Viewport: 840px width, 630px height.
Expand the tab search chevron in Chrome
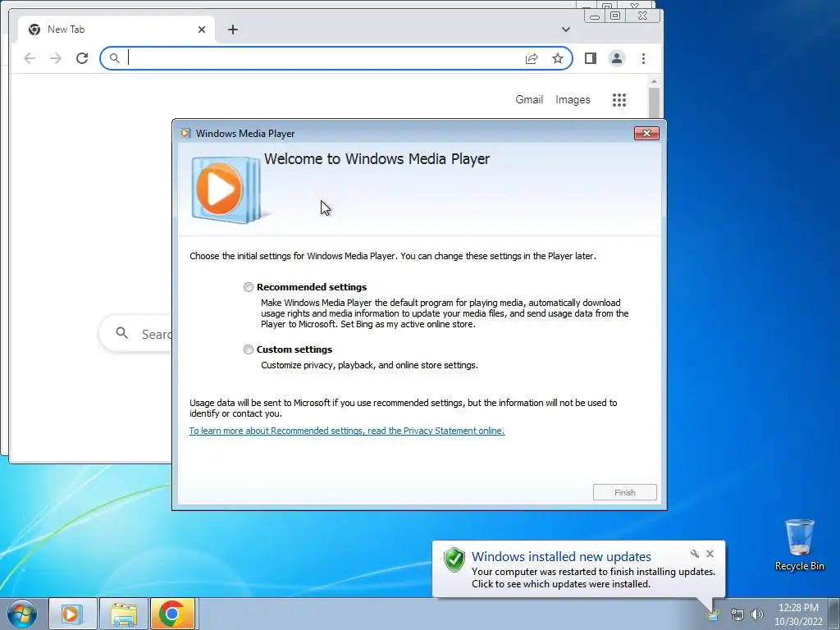(566, 30)
